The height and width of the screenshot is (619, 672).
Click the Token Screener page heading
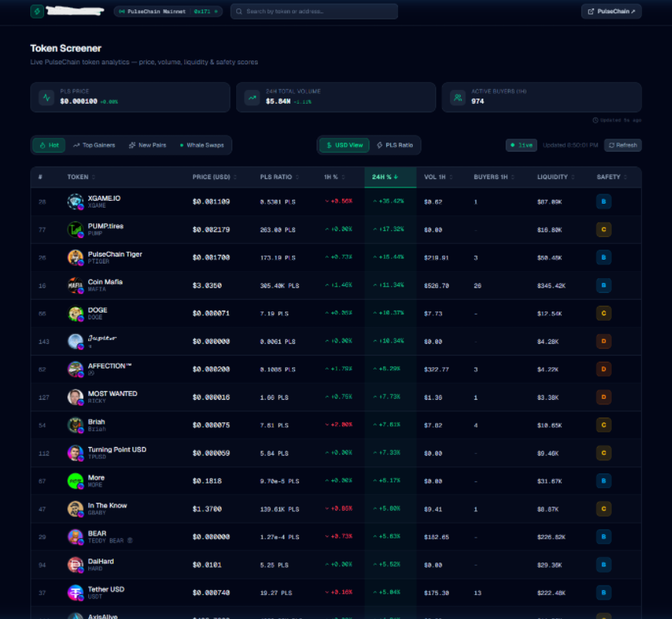tap(66, 49)
